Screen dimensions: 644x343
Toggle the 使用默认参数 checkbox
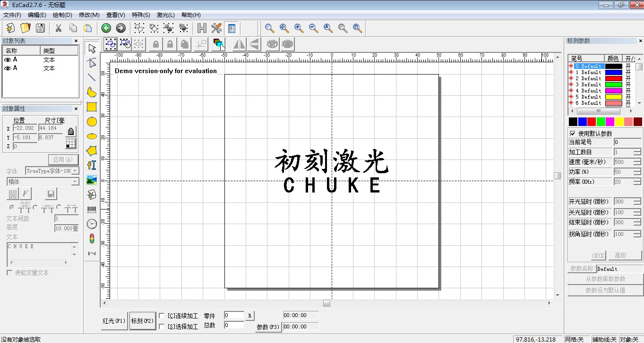coord(573,134)
